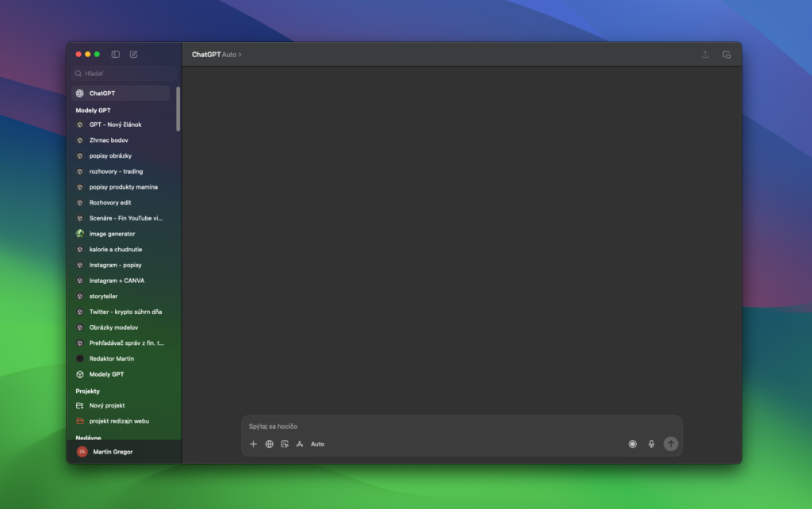Open a new chat with the compose icon
The height and width of the screenshot is (509, 812).
point(133,54)
